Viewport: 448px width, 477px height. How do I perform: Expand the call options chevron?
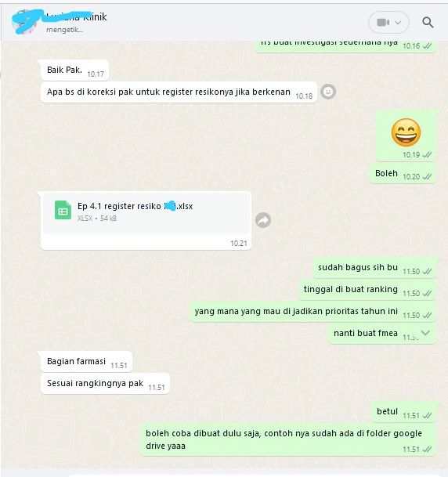398,22
